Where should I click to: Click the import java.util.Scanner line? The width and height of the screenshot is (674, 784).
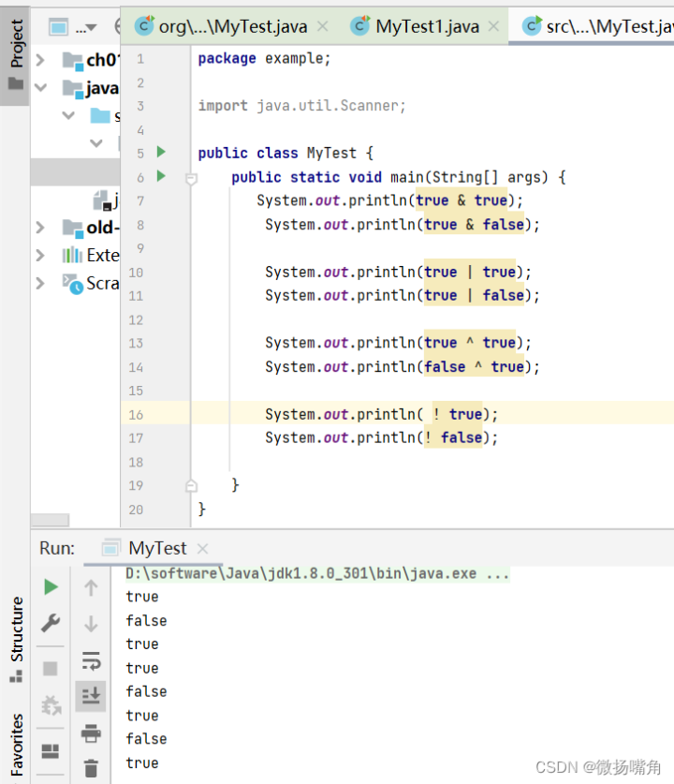click(x=301, y=106)
